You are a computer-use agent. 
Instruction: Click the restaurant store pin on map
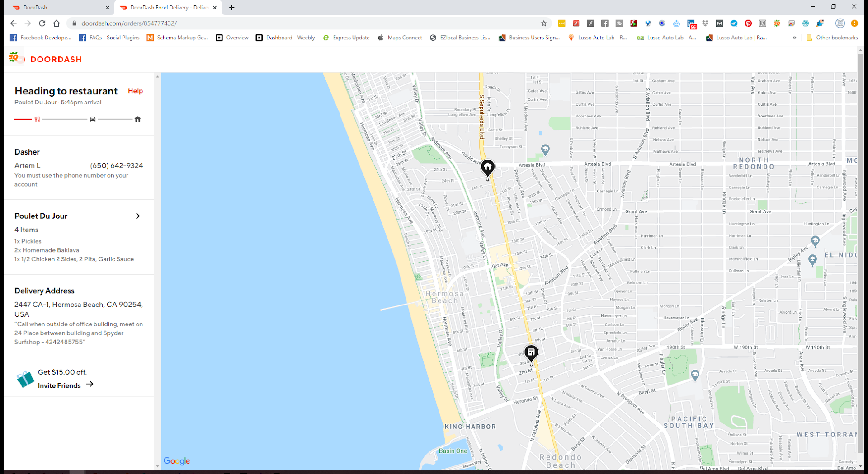(531, 352)
